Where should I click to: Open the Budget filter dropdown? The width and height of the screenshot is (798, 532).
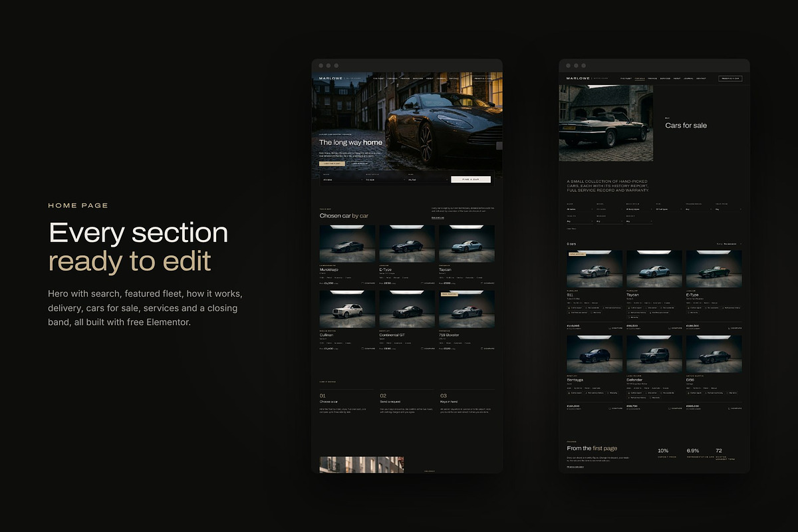[x=639, y=221]
